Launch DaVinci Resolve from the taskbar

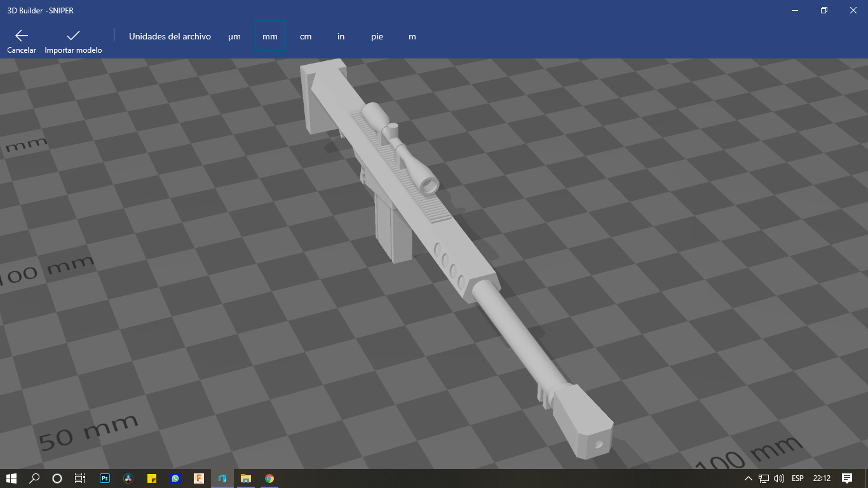click(x=128, y=479)
